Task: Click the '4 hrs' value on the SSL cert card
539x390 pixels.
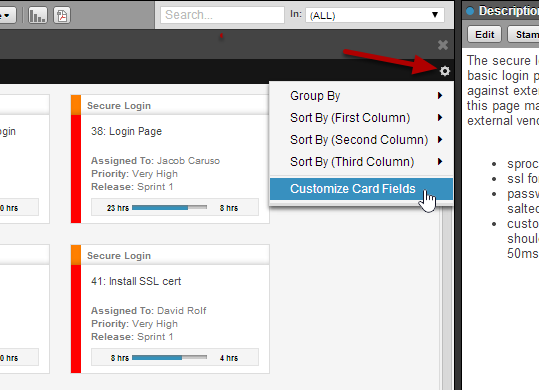Action: tap(229, 358)
